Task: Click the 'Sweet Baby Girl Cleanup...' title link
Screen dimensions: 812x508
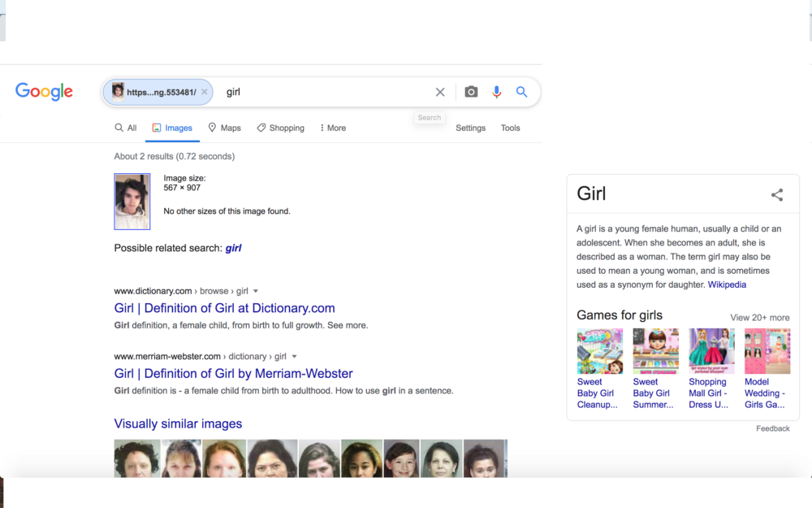Action: tap(598, 393)
